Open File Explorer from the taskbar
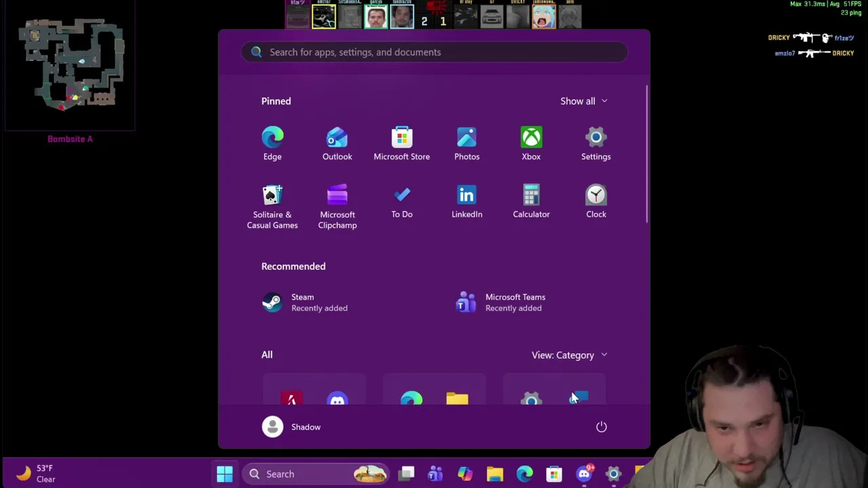This screenshot has height=488, width=868. pyautogui.click(x=494, y=474)
